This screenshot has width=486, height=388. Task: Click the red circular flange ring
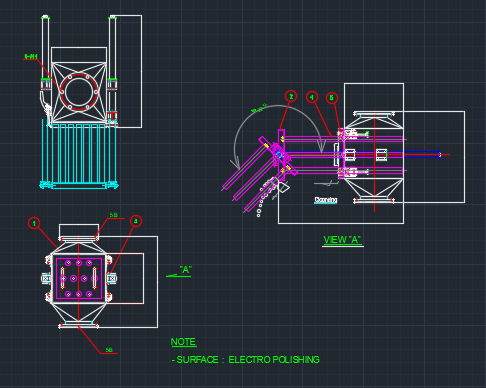(x=79, y=92)
